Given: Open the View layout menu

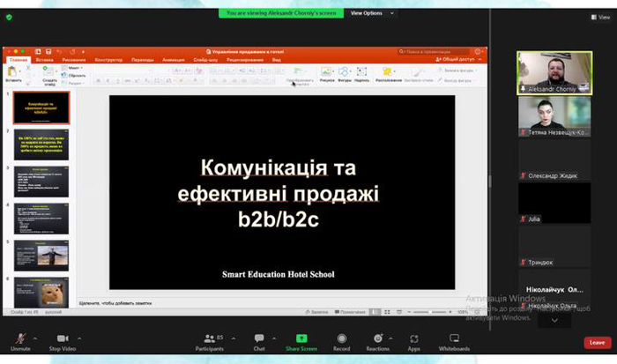Looking at the screenshot, I should pos(601,17).
